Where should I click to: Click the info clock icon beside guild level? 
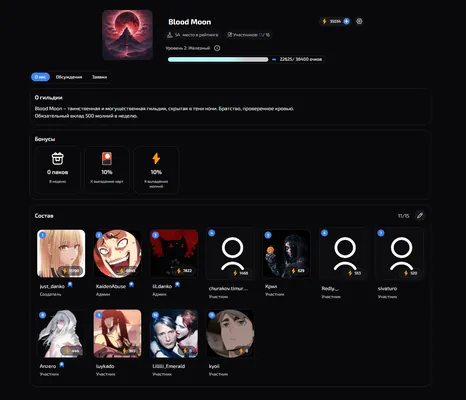pyautogui.click(x=217, y=48)
